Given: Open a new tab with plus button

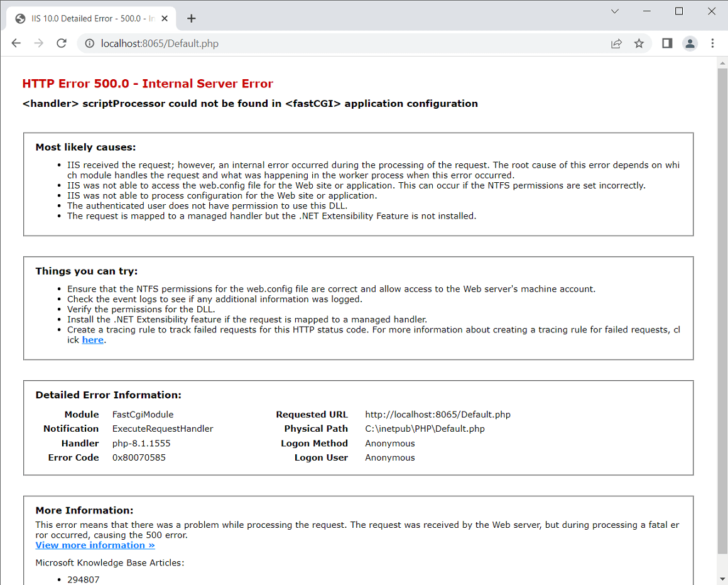Looking at the screenshot, I should pos(192,18).
